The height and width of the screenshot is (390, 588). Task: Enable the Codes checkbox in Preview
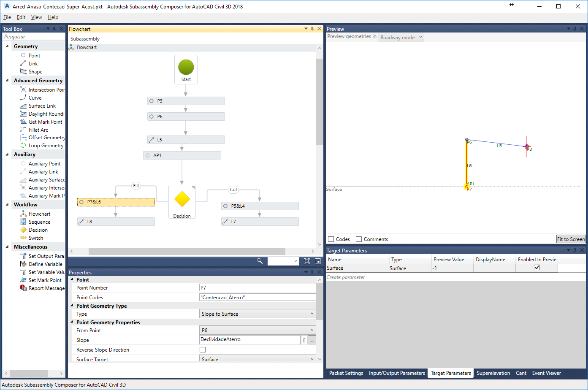[331, 239]
